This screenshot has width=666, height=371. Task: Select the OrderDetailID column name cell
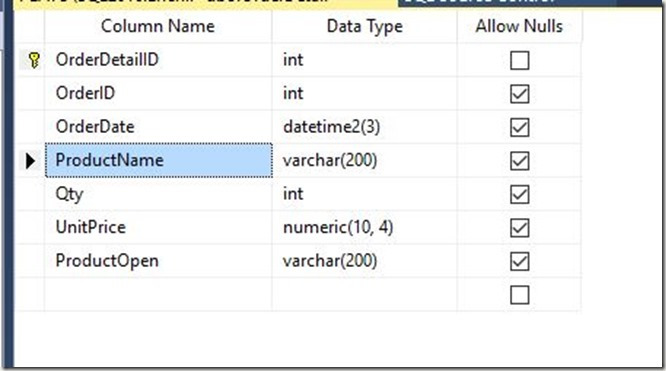pos(158,60)
